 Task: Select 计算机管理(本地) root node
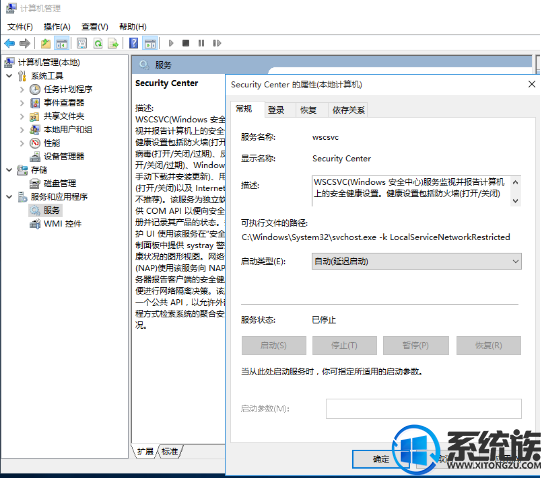pyautogui.click(x=42, y=62)
